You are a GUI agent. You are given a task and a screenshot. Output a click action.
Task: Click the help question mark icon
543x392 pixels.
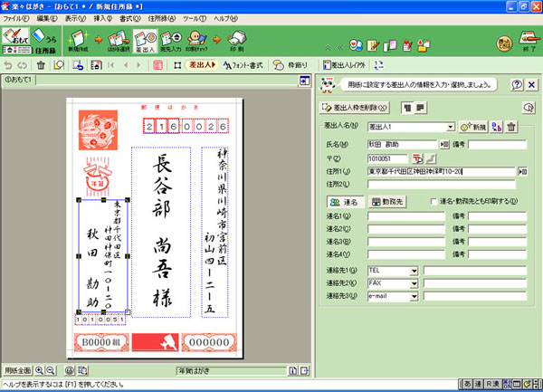click(x=517, y=84)
